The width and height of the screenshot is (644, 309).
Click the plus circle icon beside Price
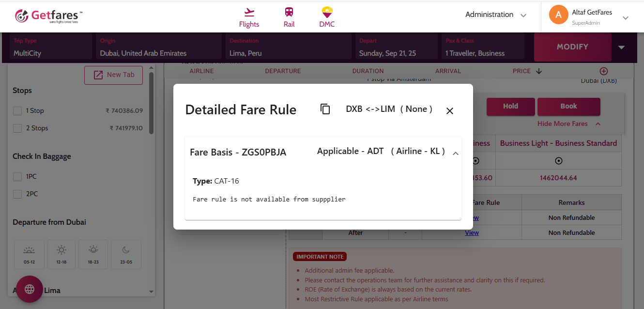click(603, 71)
